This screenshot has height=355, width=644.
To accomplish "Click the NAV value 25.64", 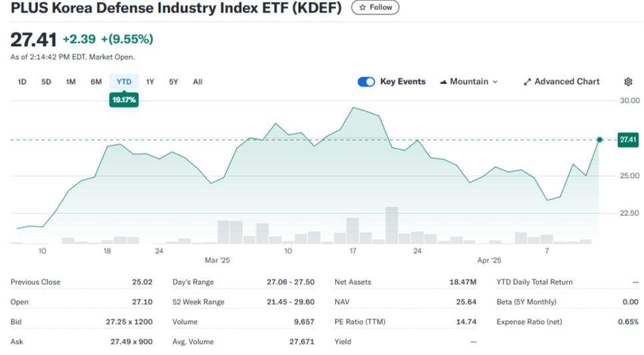I will click(x=466, y=302).
